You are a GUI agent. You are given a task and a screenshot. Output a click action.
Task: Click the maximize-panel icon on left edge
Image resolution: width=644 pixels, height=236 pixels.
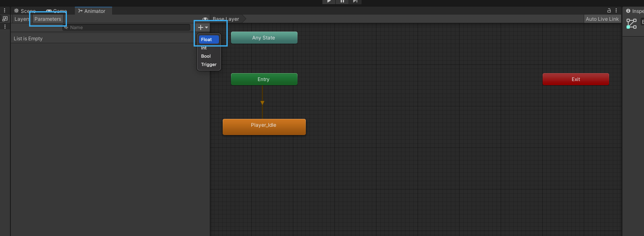[5, 19]
